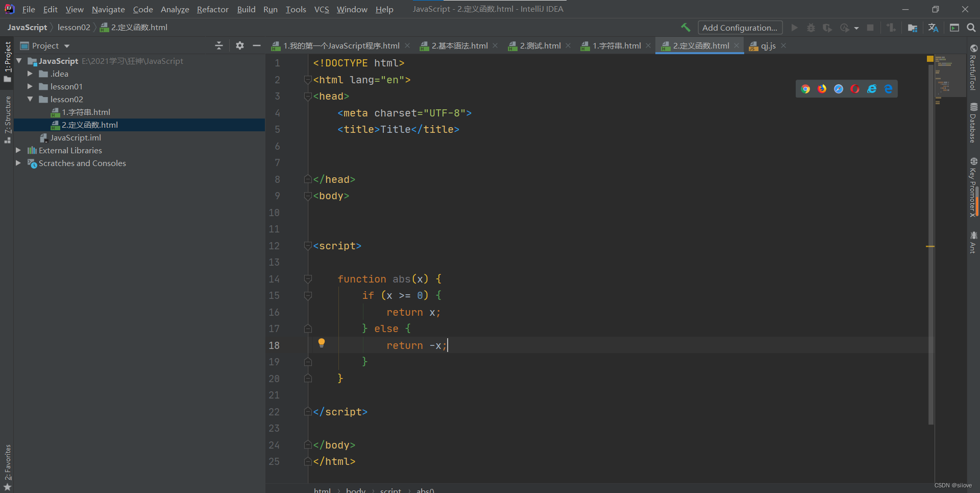Collapse the lesson02 folder
980x493 pixels.
point(30,99)
